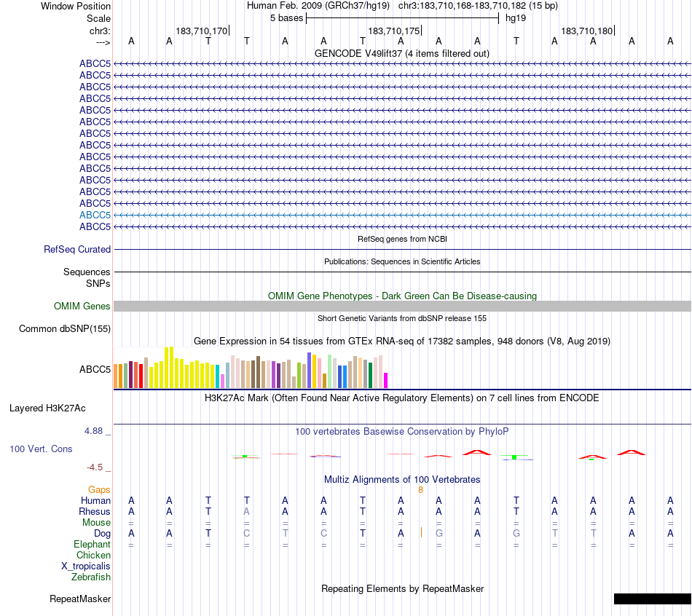
Task: Click the ---> sequence direction arrow label
Action: [103, 42]
